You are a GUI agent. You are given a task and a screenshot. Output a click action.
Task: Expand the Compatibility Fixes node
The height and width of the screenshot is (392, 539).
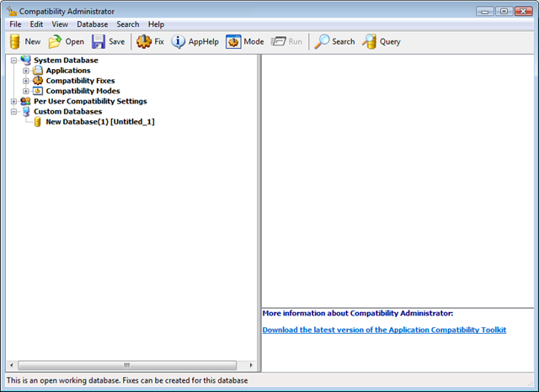pyautogui.click(x=26, y=81)
